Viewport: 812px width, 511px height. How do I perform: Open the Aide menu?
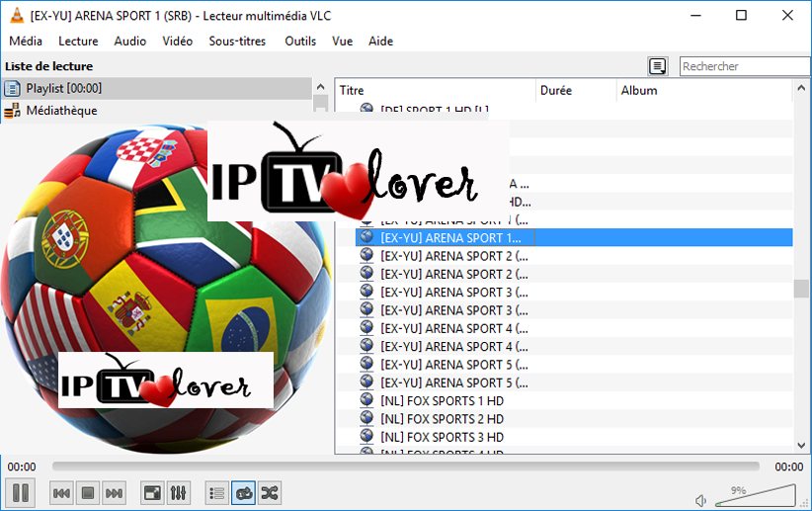tap(380, 41)
